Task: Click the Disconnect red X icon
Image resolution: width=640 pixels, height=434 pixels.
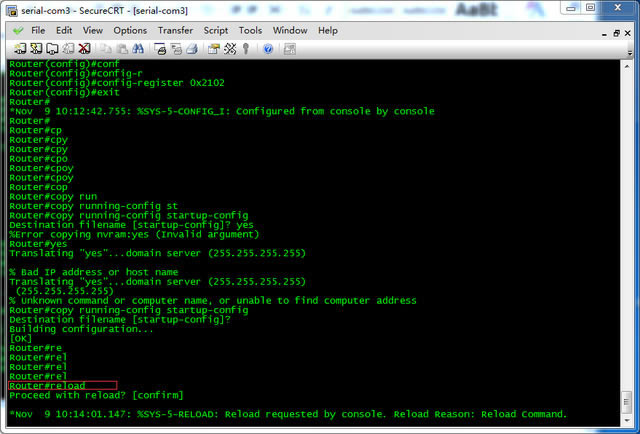Action: pos(84,49)
